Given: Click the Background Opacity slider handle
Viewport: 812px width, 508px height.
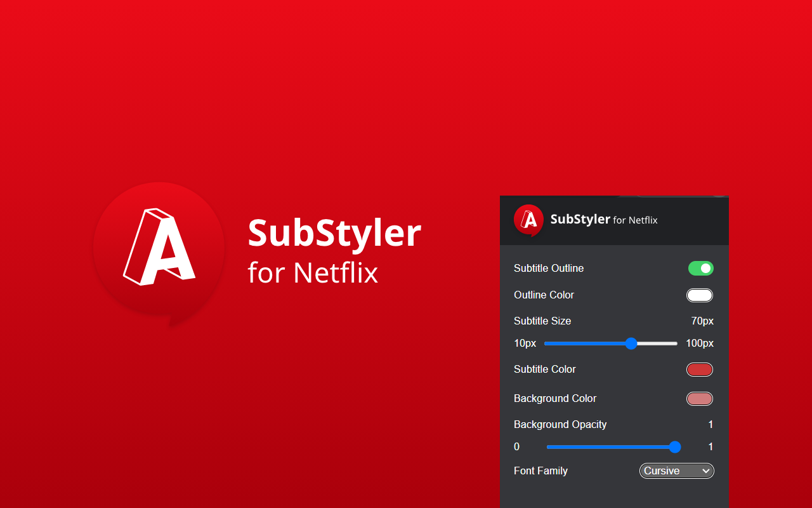Looking at the screenshot, I should click(676, 446).
